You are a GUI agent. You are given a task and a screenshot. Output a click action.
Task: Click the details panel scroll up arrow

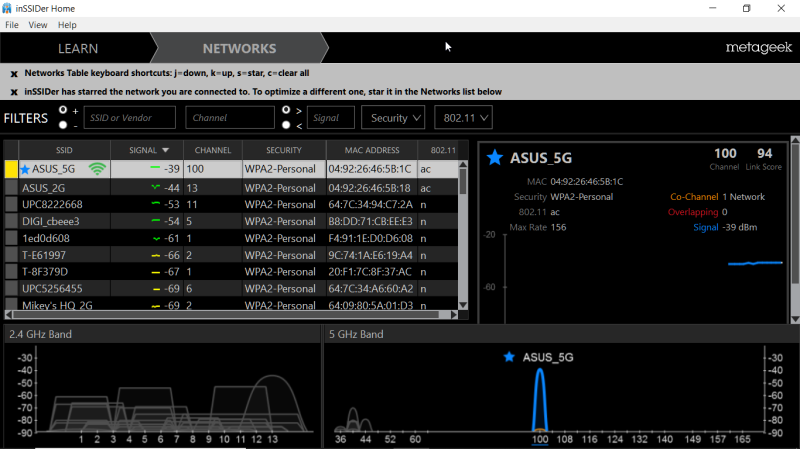tap(795, 139)
